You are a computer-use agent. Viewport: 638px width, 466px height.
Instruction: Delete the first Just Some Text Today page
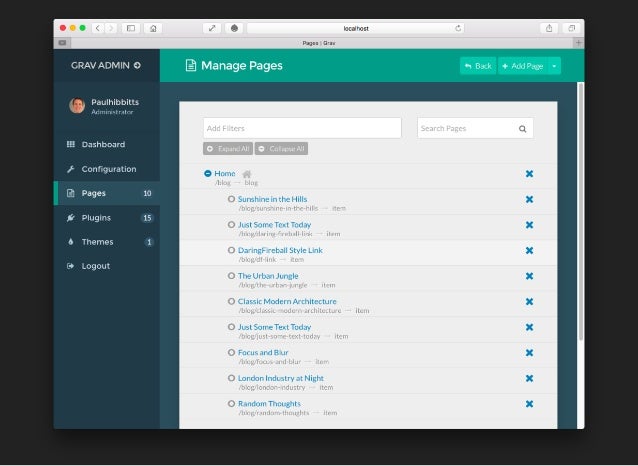click(529, 225)
